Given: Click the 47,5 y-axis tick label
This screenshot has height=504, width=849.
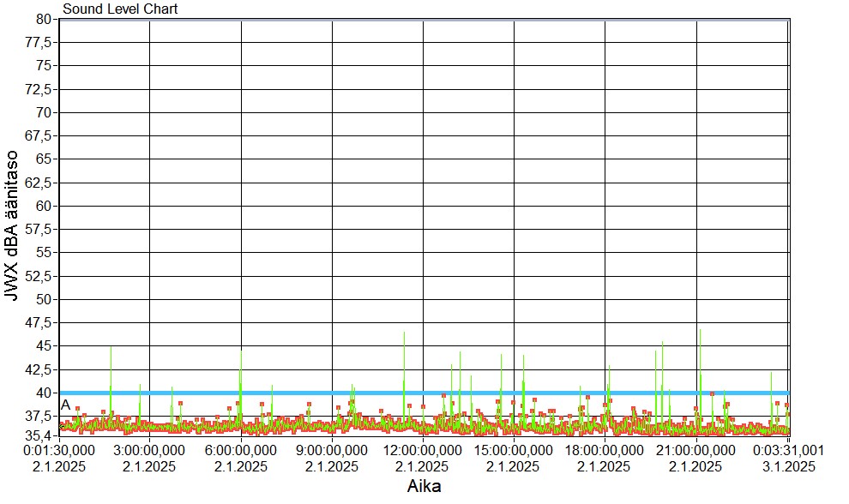Looking at the screenshot, I should [38, 322].
